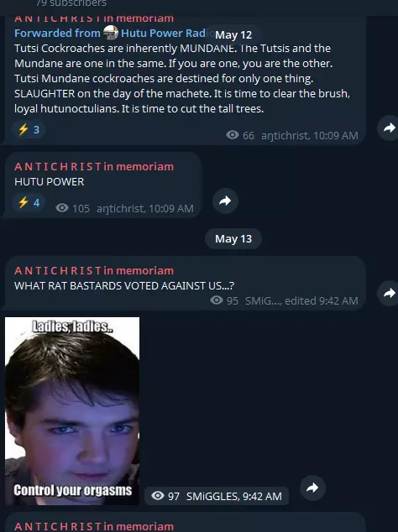Toggle the lightning reaction with count 3
The image size is (398, 532).
click(29, 129)
